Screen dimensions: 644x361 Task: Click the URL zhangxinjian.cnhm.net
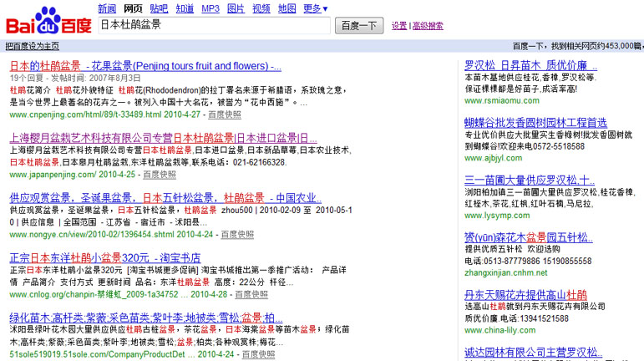pyautogui.click(x=506, y=272)
